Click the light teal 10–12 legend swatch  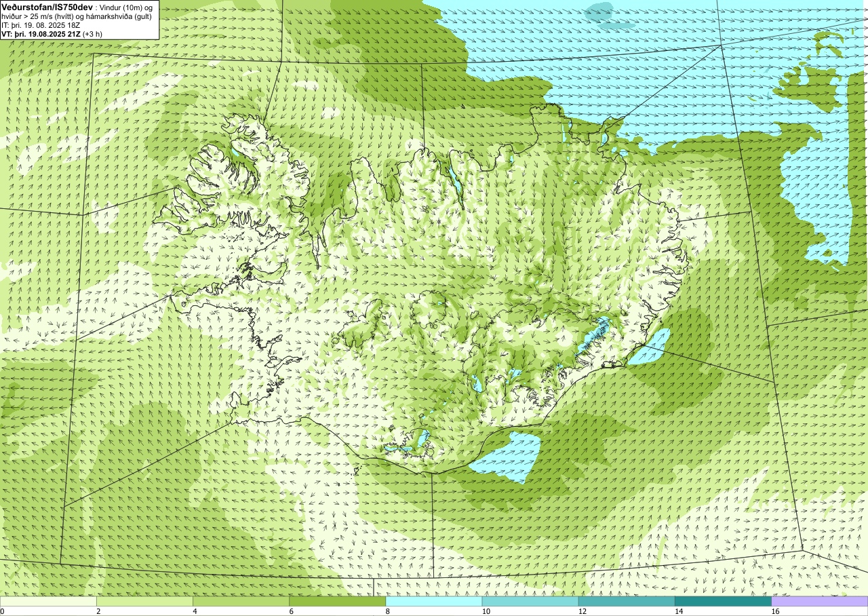(530, 601)
